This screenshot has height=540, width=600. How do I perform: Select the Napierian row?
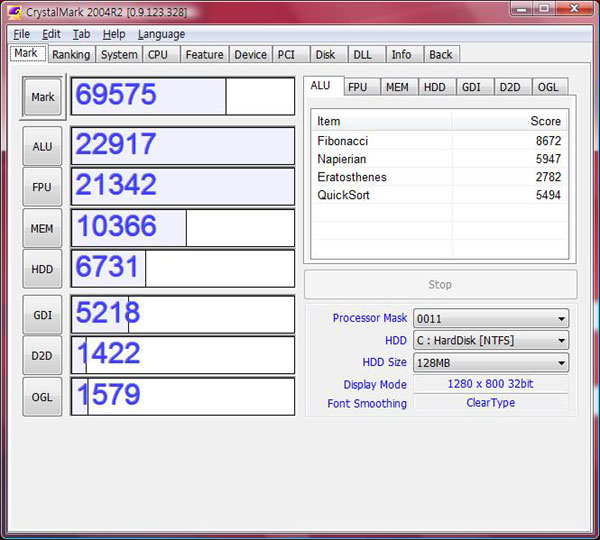click(x=439, y=159)
